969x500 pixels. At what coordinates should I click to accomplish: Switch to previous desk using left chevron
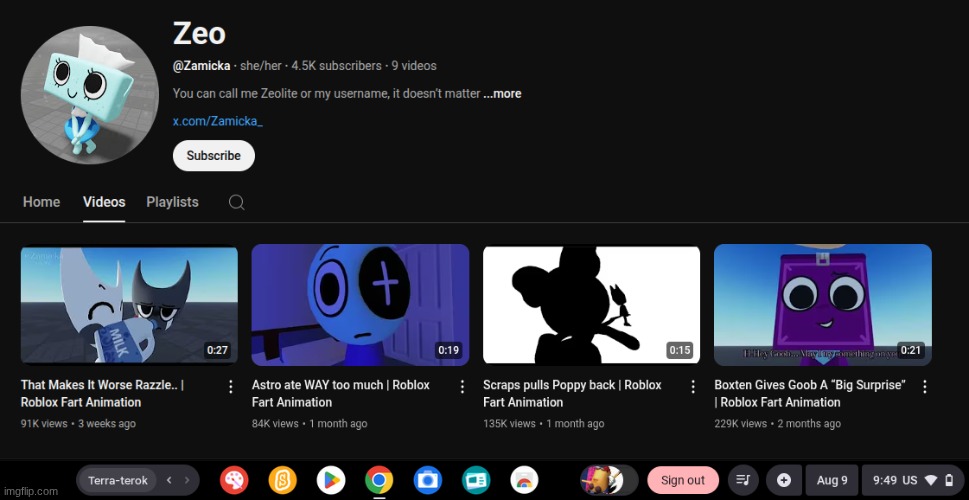[x=169, y=480]
